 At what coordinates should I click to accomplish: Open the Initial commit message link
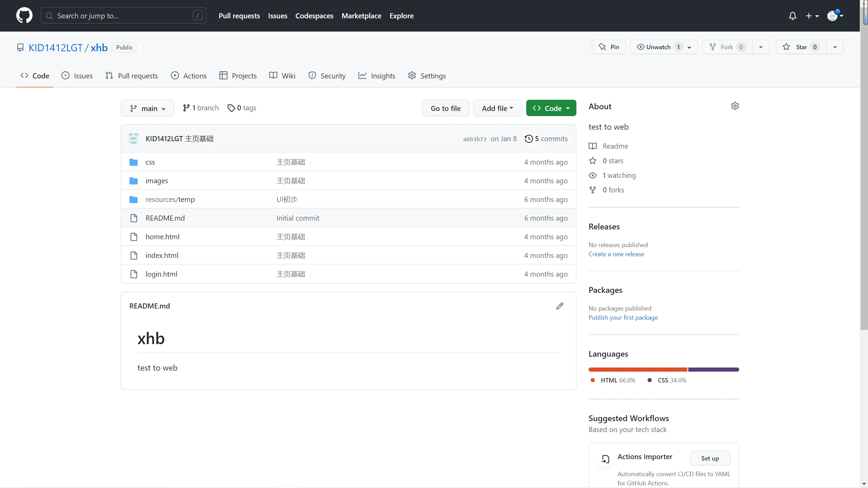(298, 218)
